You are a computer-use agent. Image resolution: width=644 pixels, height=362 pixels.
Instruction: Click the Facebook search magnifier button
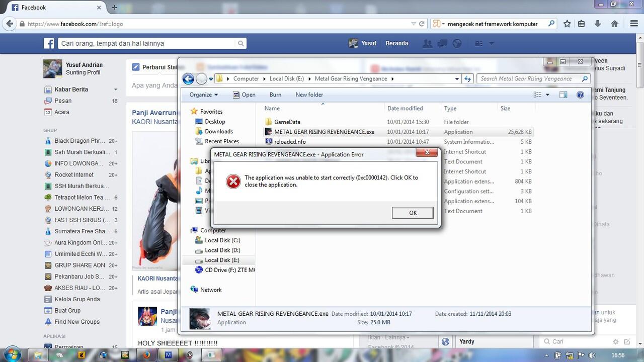(241, 44)
